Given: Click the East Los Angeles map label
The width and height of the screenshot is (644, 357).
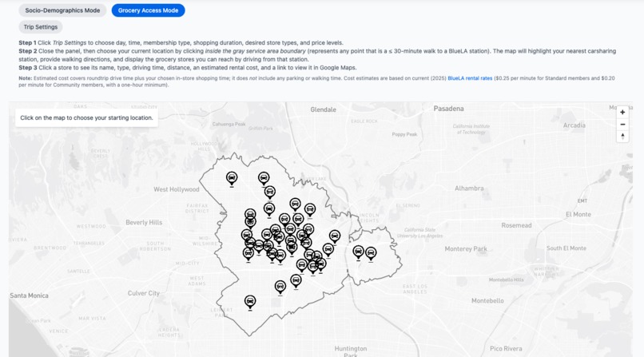Looking at the screenshot, I should [415, 289].
